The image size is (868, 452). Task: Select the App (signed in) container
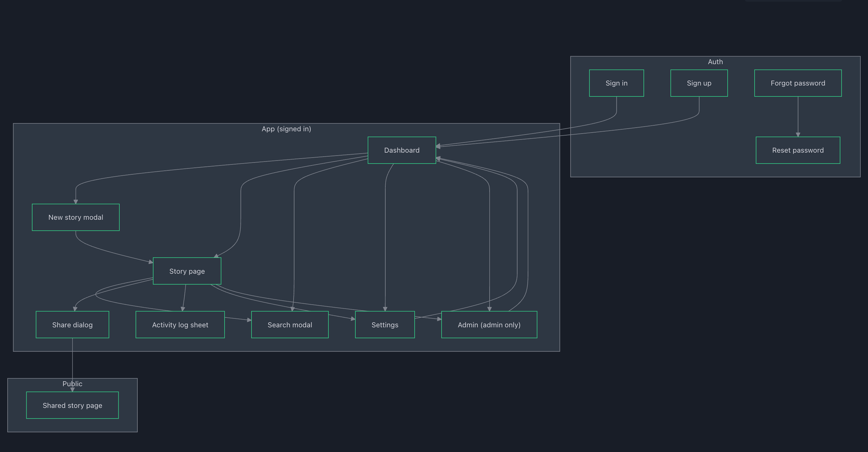click(x=286, y=129)
